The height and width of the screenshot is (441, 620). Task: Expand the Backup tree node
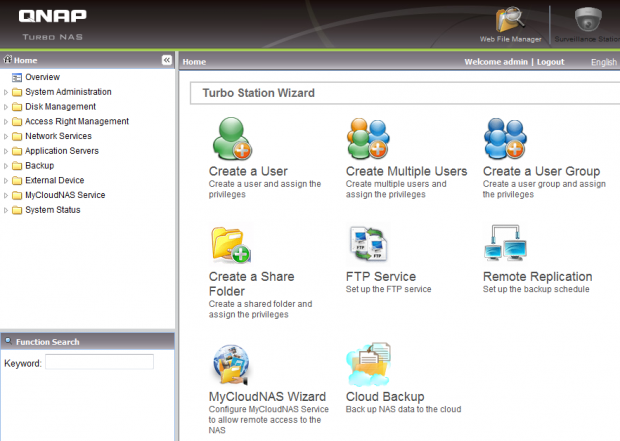6,166
